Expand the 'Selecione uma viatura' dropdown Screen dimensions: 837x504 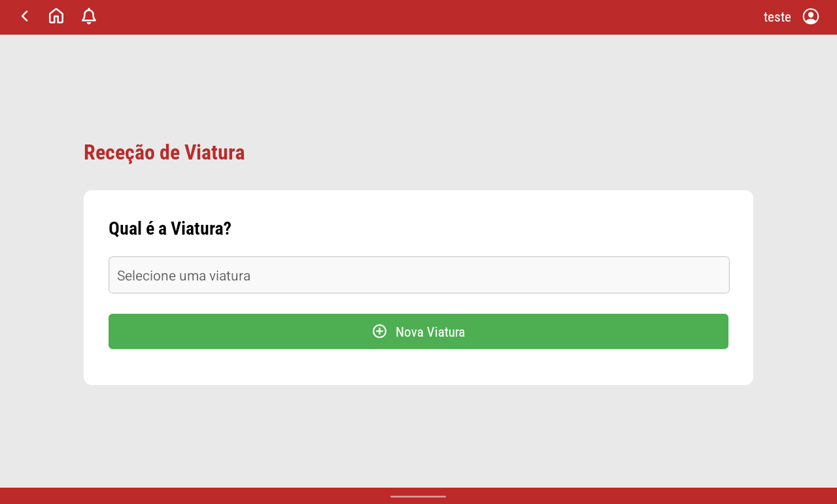419,275
